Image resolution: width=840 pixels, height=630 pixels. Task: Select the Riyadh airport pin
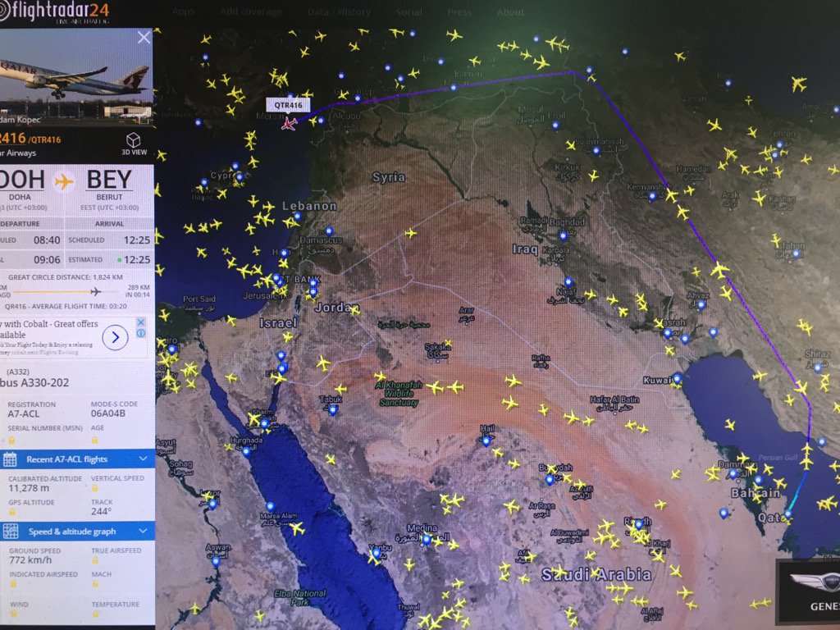638,524
